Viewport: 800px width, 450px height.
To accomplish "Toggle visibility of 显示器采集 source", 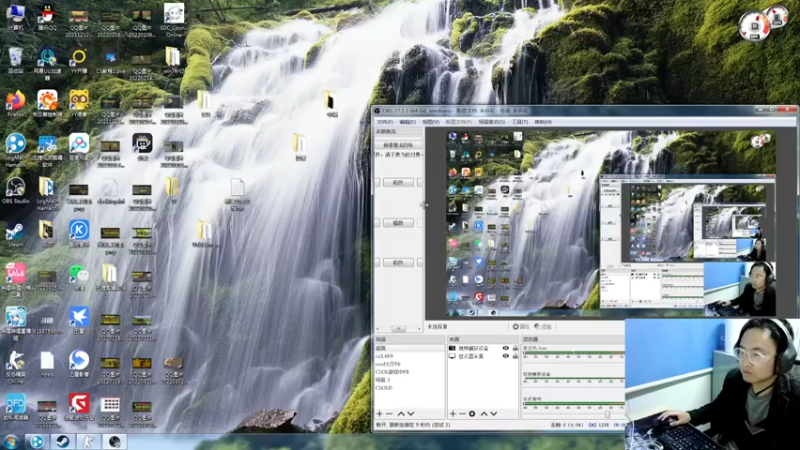I will (x=505, y=356).
